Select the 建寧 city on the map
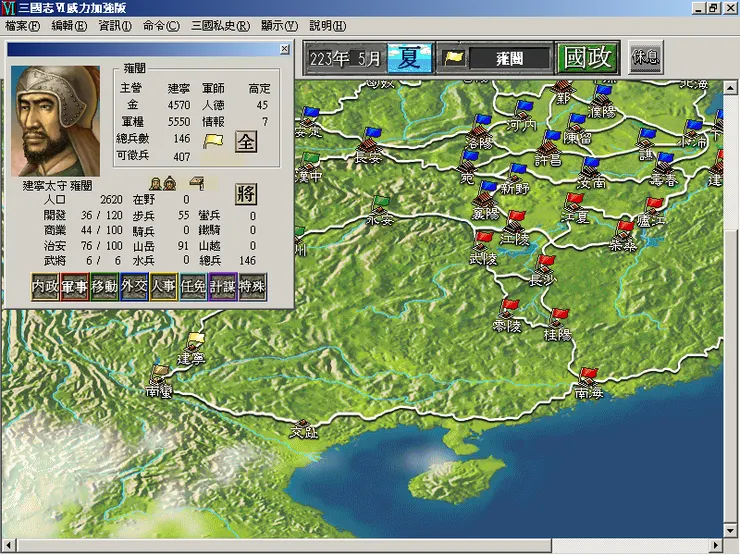Screen dimensions: 740x555 point(193,349)
